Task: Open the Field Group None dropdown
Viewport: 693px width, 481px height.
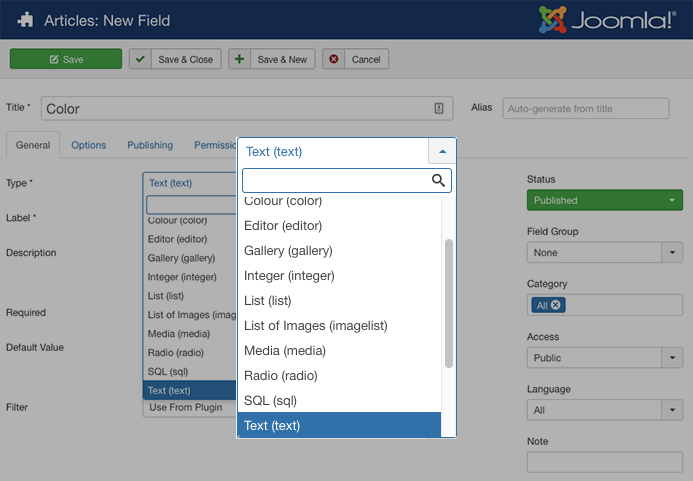Action: point(605,252)
